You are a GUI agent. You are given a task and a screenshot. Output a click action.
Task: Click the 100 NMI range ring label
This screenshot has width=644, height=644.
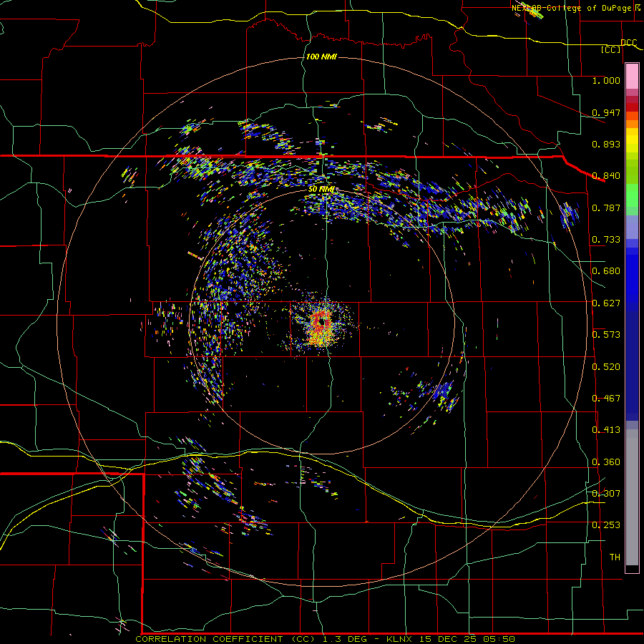(321, 57)
